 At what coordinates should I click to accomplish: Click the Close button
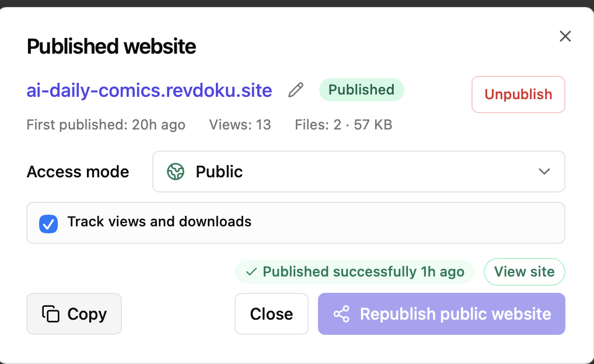[271, 314]
